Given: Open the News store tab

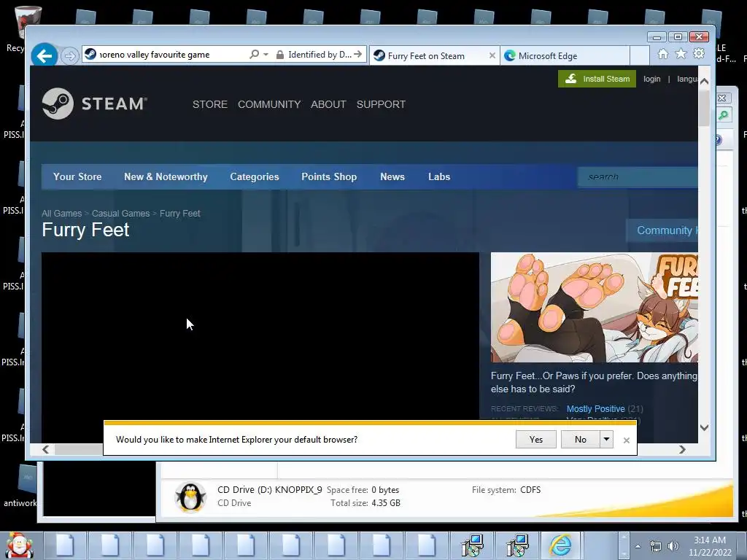Looking at the screenshot, I should point(392,176).
